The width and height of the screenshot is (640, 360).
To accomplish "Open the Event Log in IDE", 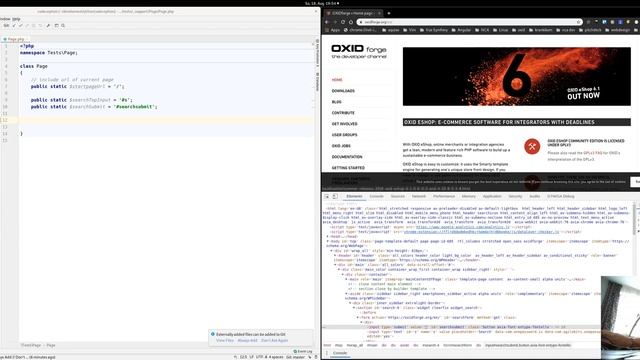I will tap(303, 351).
